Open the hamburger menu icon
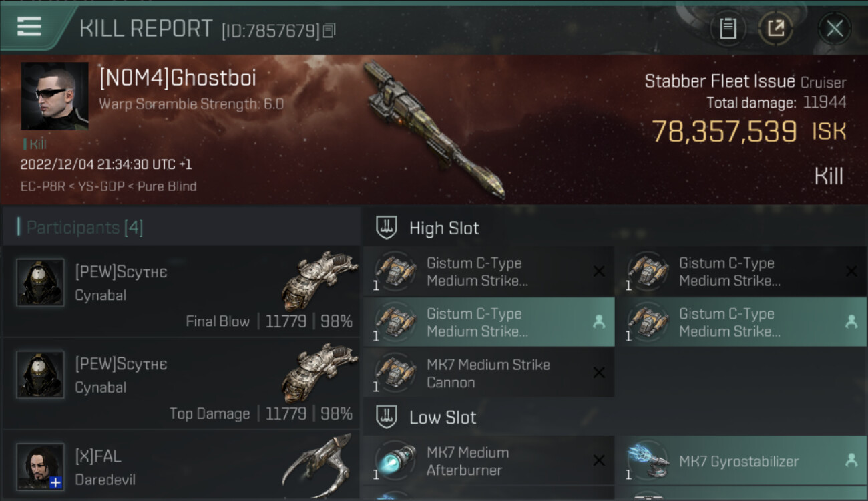This screenshot has height=501, width=868. coord(29,27)
